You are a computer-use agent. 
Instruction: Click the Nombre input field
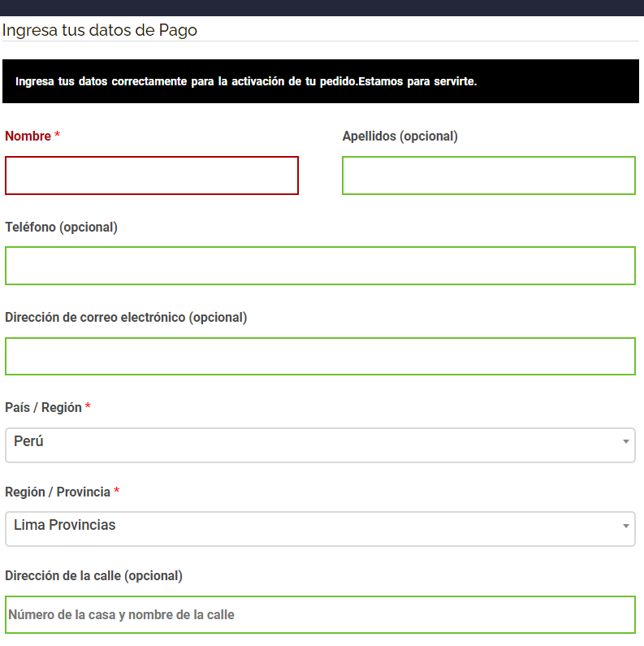tap(152, 176)
